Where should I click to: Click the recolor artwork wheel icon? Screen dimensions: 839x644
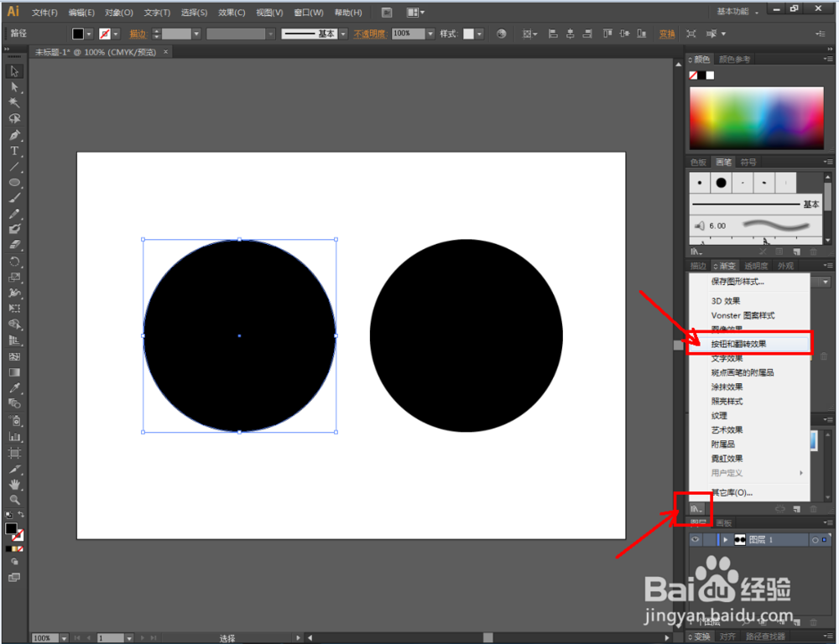(x=502, y=34)
